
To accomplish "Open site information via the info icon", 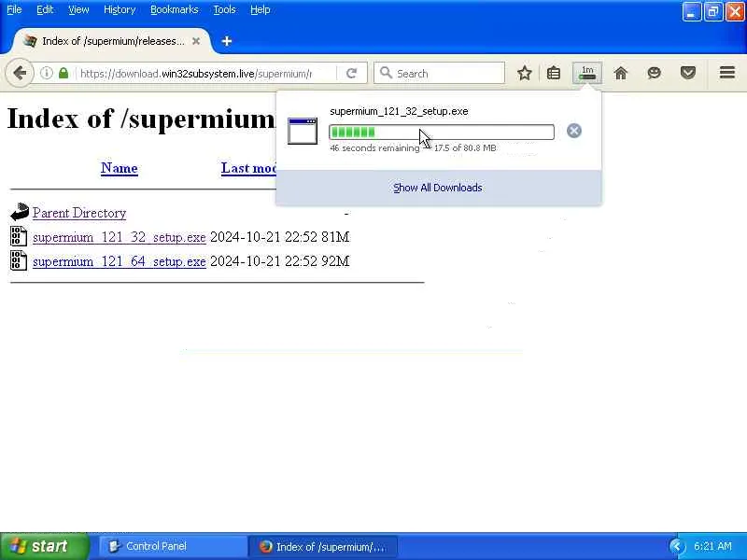I will [46, 73].
